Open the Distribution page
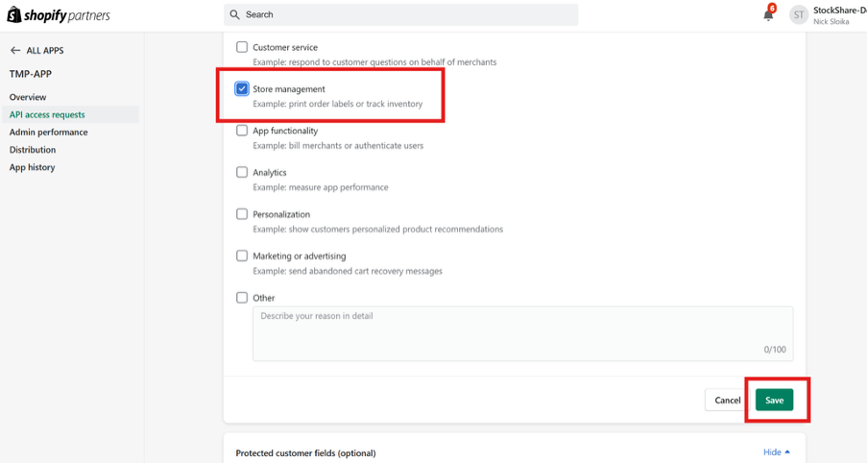This screenshot has height=463, width=868. point(33,150)
